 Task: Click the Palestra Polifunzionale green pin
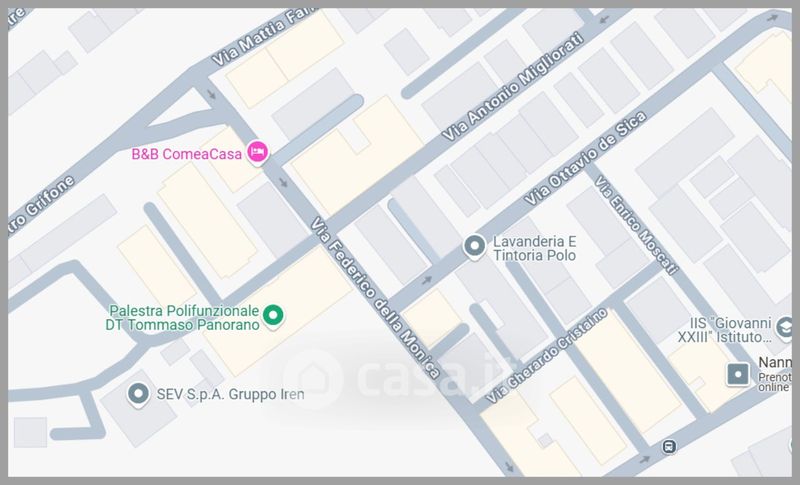(278, 317)
